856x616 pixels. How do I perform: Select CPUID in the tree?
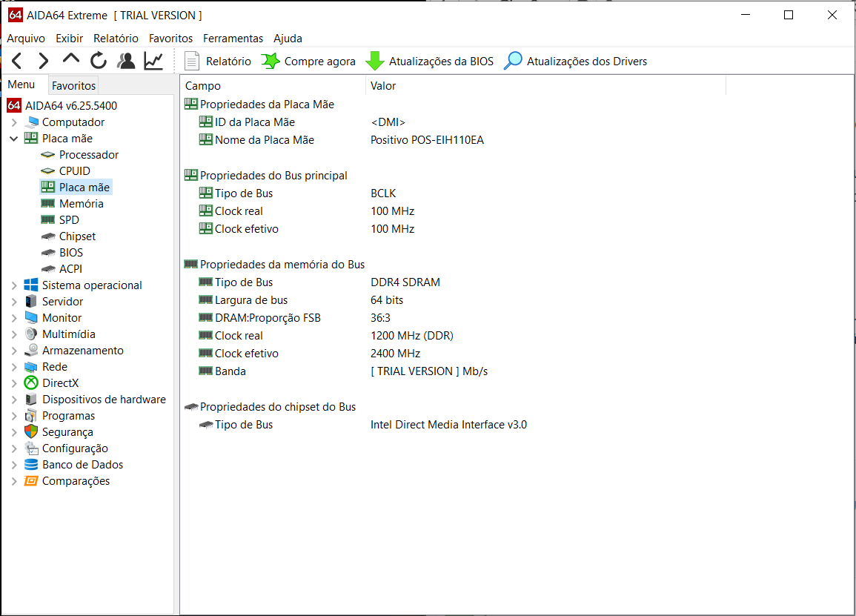(x=74, y=171)
